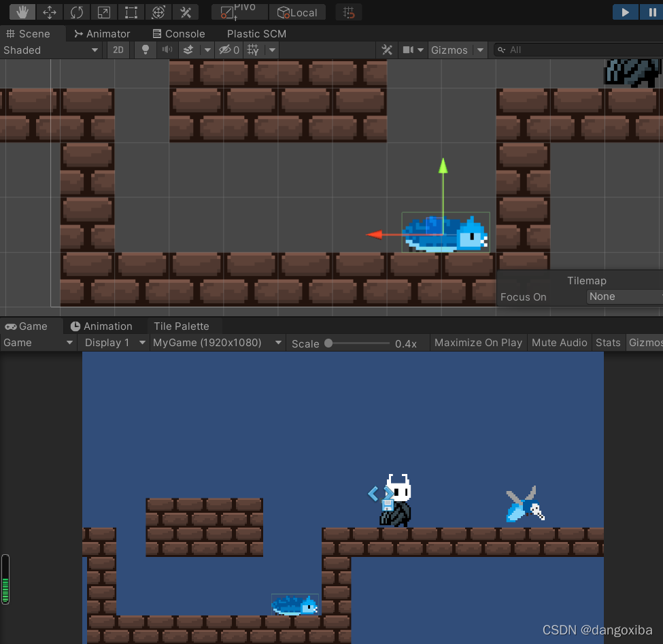Viewport: 663px width, 644px height.
Task: Click the knight character in Game view
Action: click(396, 501)
